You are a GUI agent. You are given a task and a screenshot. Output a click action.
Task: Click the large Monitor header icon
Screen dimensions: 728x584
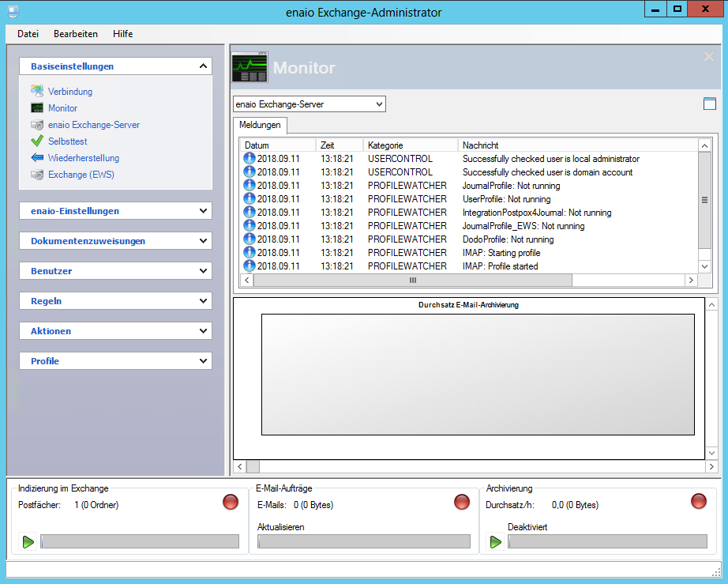(x=250, y=67)
